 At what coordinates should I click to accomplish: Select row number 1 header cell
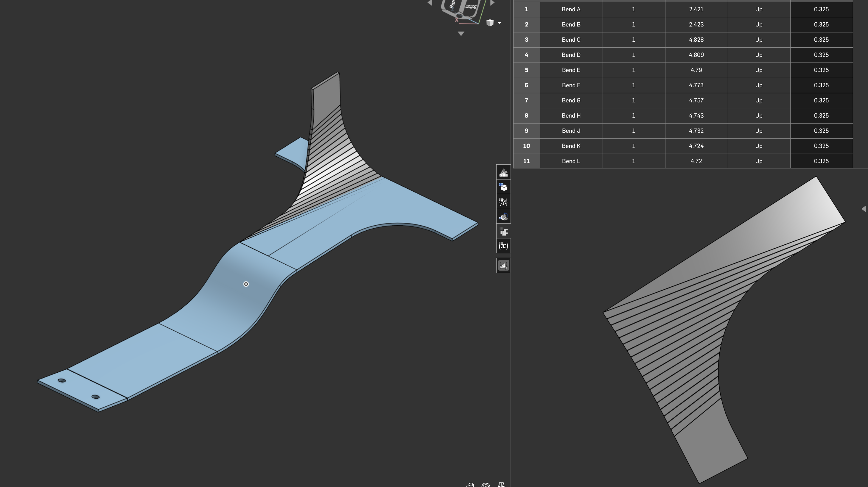tap(526, 10)
